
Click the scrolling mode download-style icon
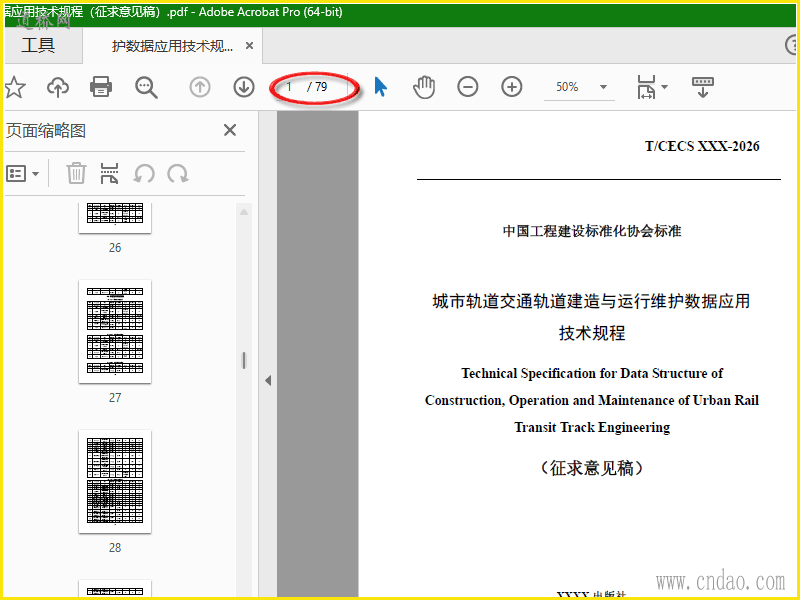tap(703, 87)
